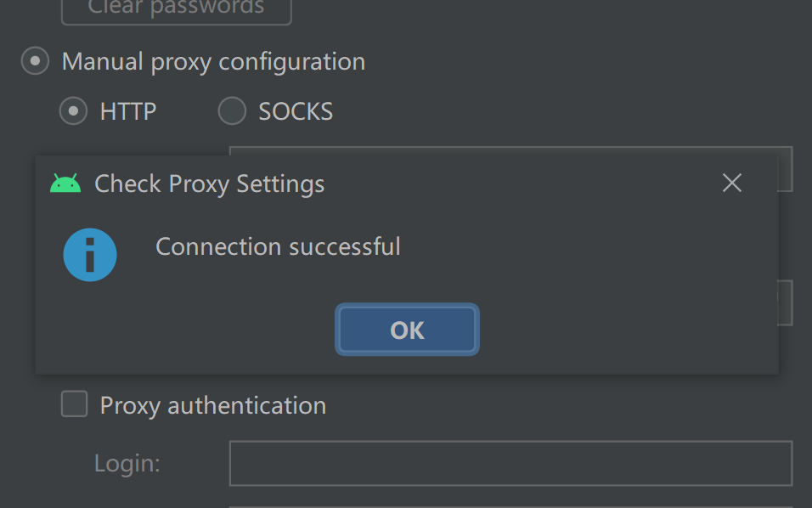Click the blue information icon
Viewport: 812px width, 508px height.
tap(90, 255)
